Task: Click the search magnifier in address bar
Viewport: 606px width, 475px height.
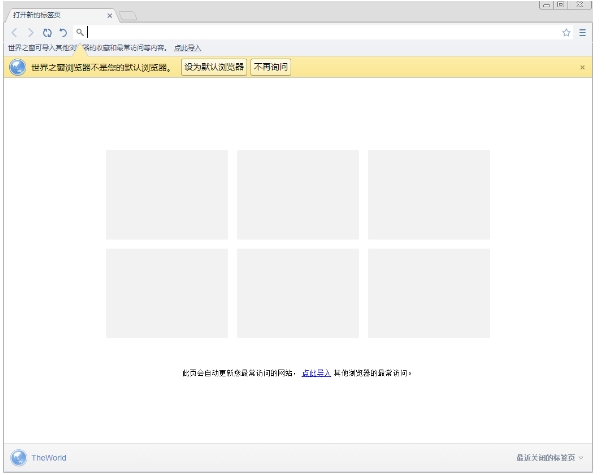Action: [80, 32]
